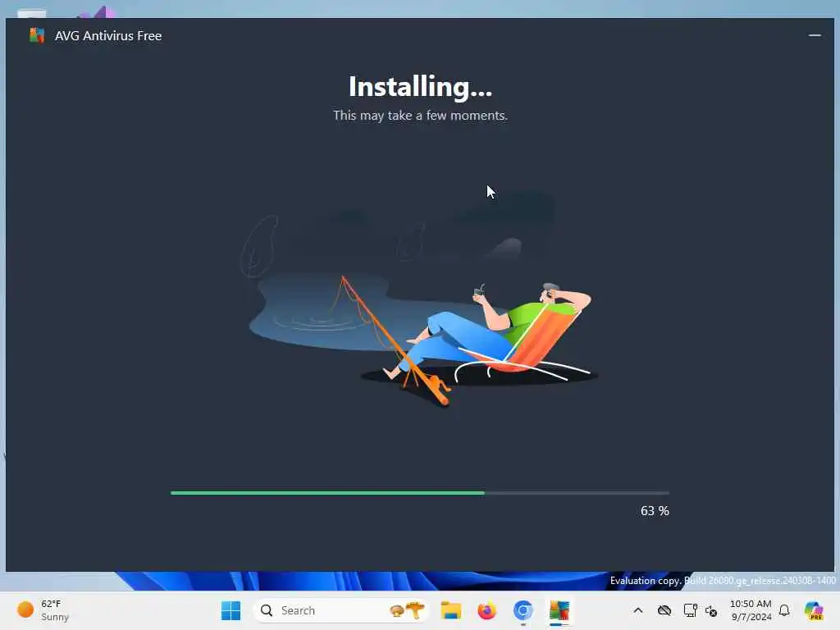The image size is (840, 630).
Task: Select the AVG installer taskbar icon
Action: (559, 610)
